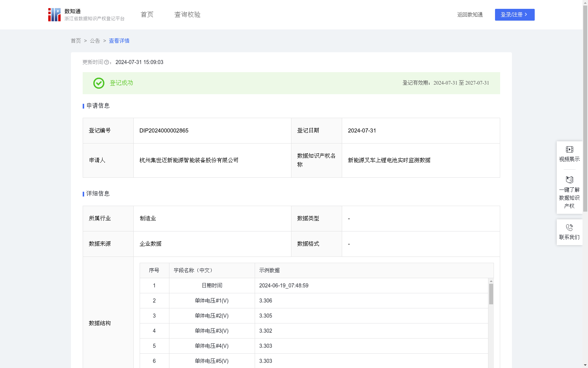Click the 序号 column header
The height and width of the screenshot is (368, 588).
154,270
